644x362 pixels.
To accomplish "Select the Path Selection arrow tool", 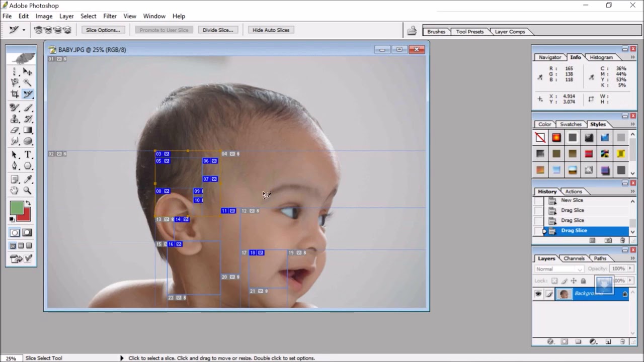I will (15, 154).
